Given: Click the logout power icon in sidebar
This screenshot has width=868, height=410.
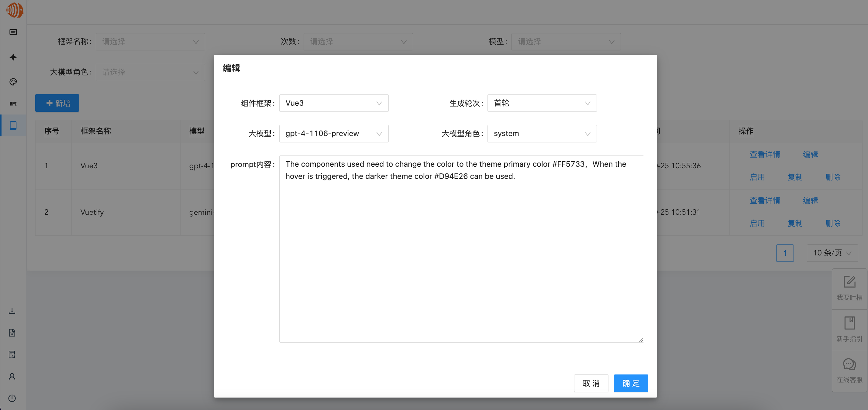Looking at the screenshot, I should (12, 398).
